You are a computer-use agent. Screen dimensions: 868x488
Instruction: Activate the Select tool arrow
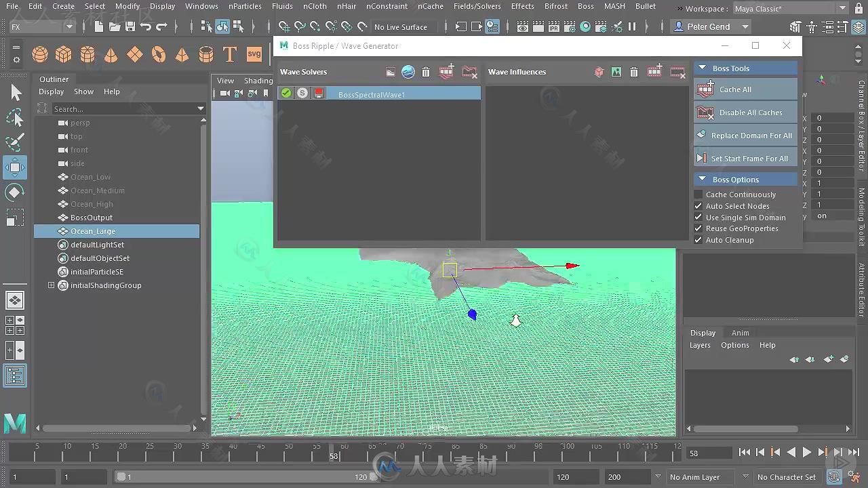coord(15,92)
